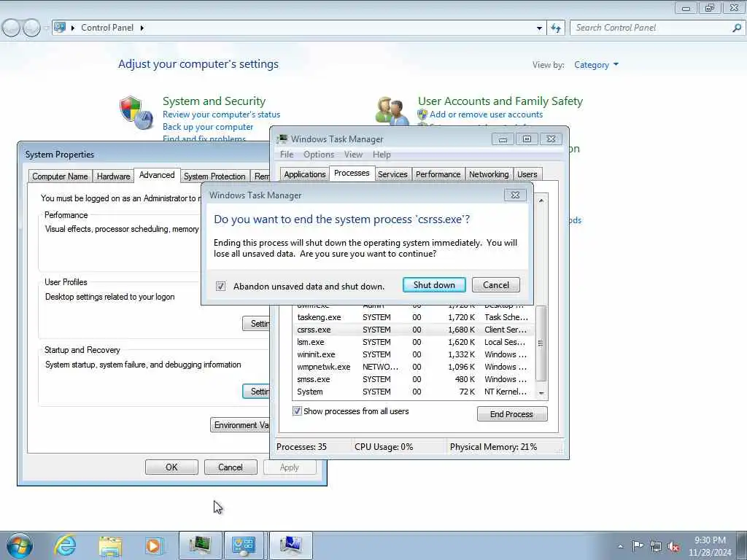Click the process list scrollbar thumb
The image size is (747, 560).
coord(541,343)
